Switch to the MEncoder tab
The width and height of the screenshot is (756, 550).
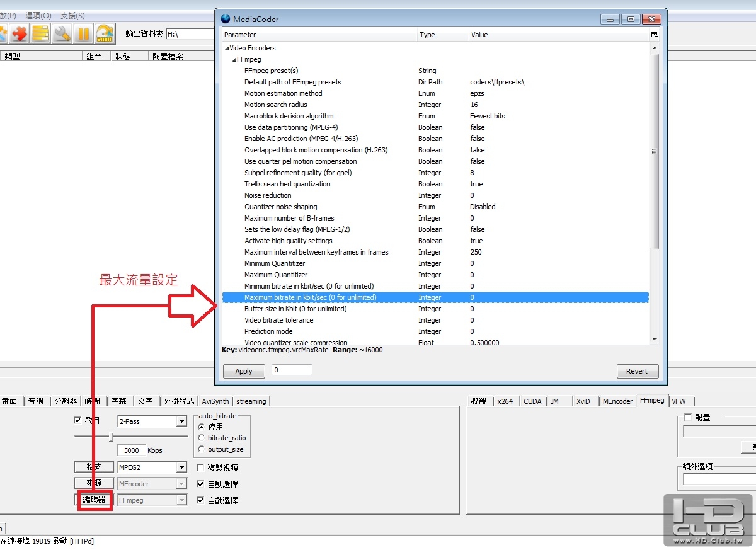click(x=617, y=401)
